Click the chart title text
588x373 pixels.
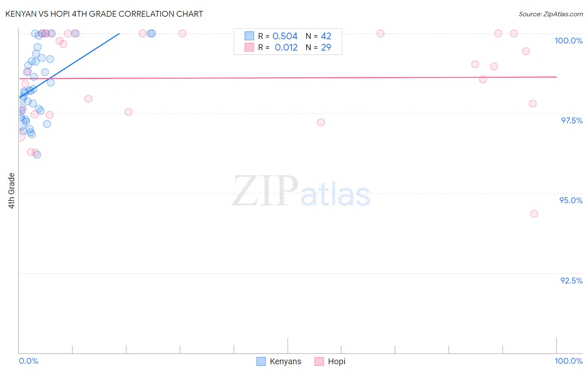tap(104, 14)
